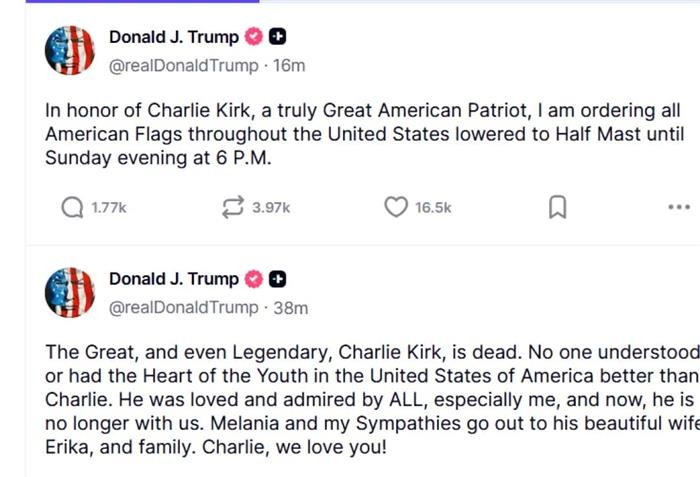This screenshot has height=477, width=700.
Task: Open the profile avatar on the 16m post
Action: (70, 51)
